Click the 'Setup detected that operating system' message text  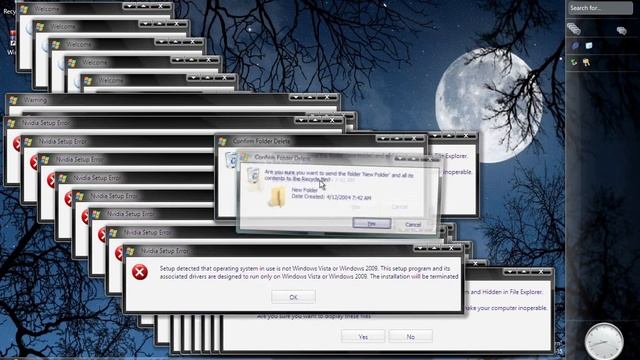click(309, 272)
